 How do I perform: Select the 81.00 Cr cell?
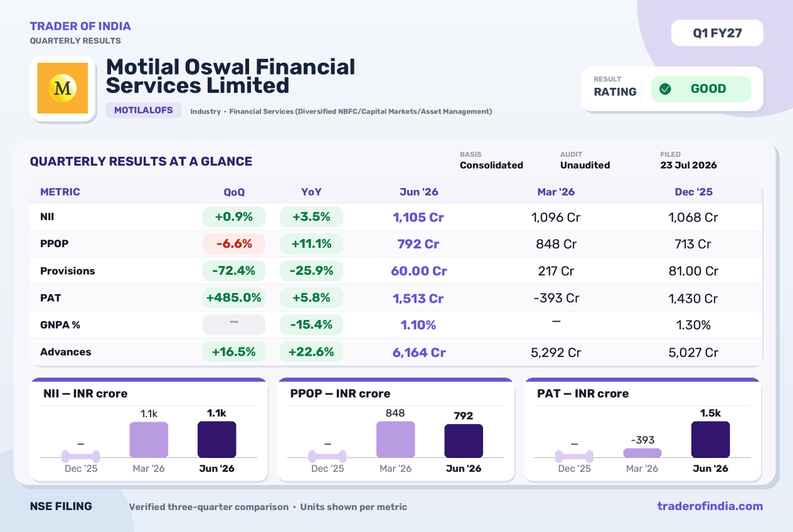click(x=693, y=271)
